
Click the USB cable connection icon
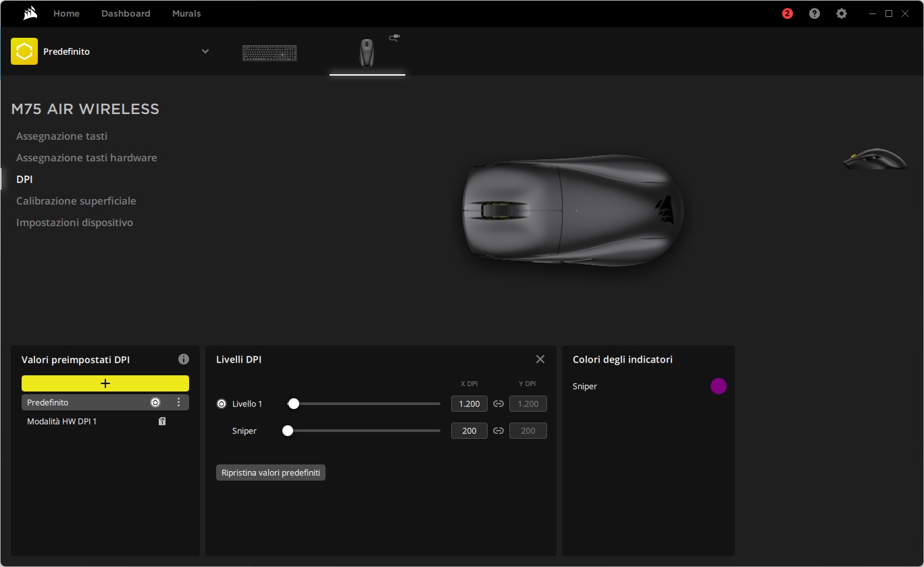point(394,38)
